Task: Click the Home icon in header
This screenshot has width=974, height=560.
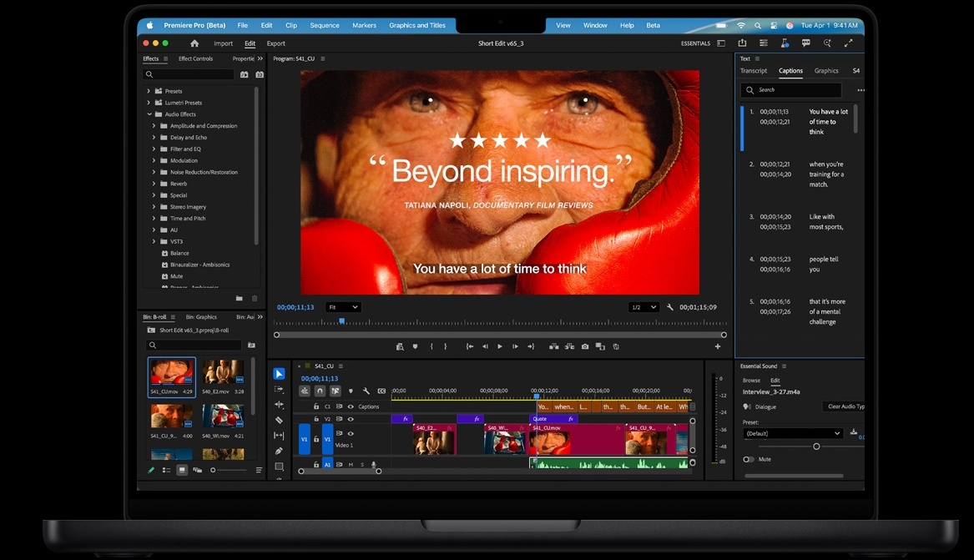Action: click(194, 43)
